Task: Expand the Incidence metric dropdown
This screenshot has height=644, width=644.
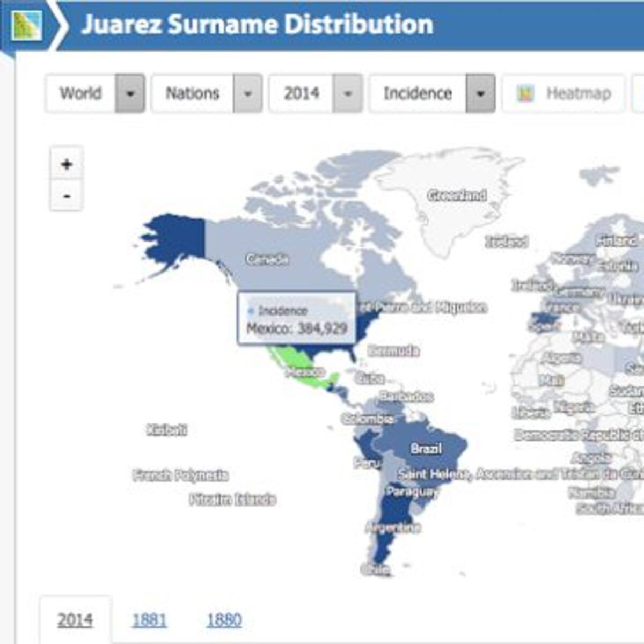Action: (x=480, y=94)
